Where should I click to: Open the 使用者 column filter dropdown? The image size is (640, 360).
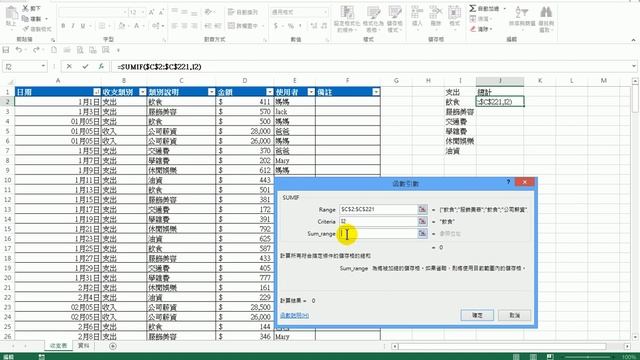pyautogui.click(x=311, y=92)
